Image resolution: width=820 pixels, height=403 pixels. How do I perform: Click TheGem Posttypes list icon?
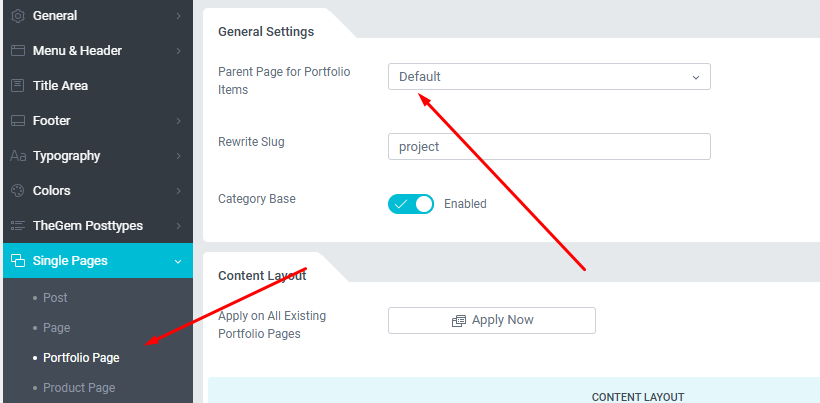click(18, 226)
